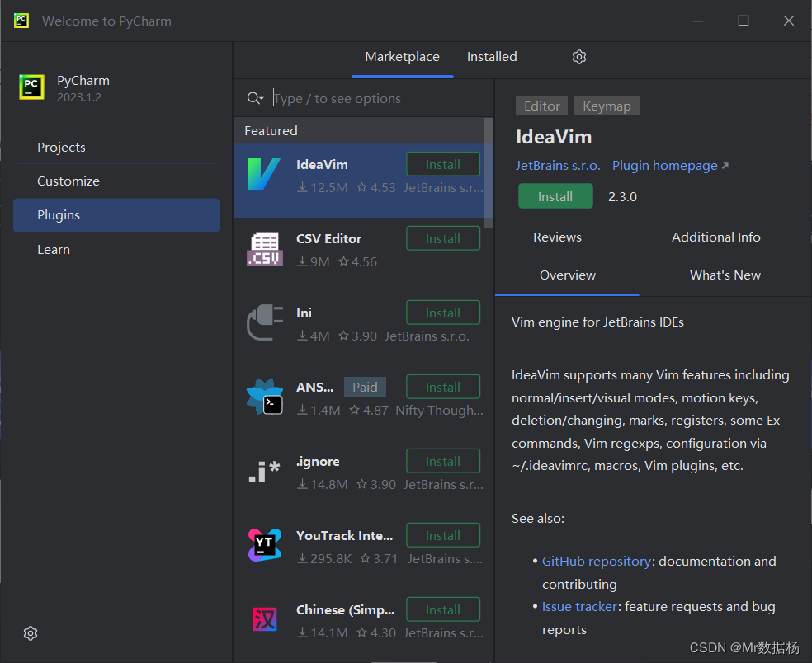
Task: Click the green Install button for 2.3.0
Action: pyautogui.click(x=555, y=196)
